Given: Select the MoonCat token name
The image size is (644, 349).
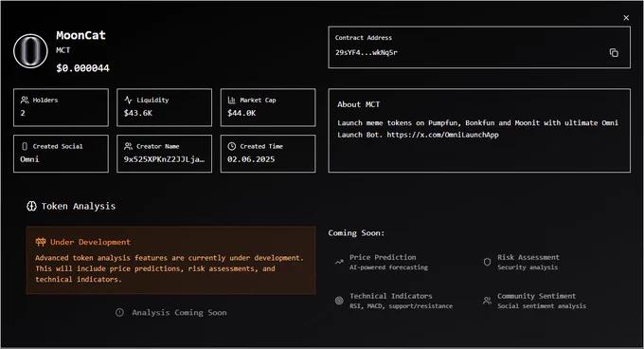Looking at the screenshot, I should coord(80,35).
